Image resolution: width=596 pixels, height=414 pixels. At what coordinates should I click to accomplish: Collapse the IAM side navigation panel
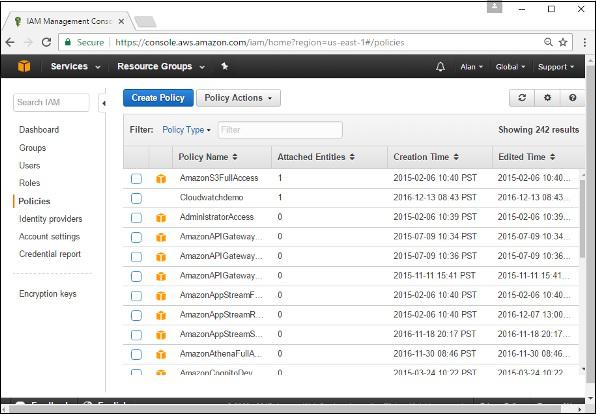pyautogui.click(x=103, y=103)
